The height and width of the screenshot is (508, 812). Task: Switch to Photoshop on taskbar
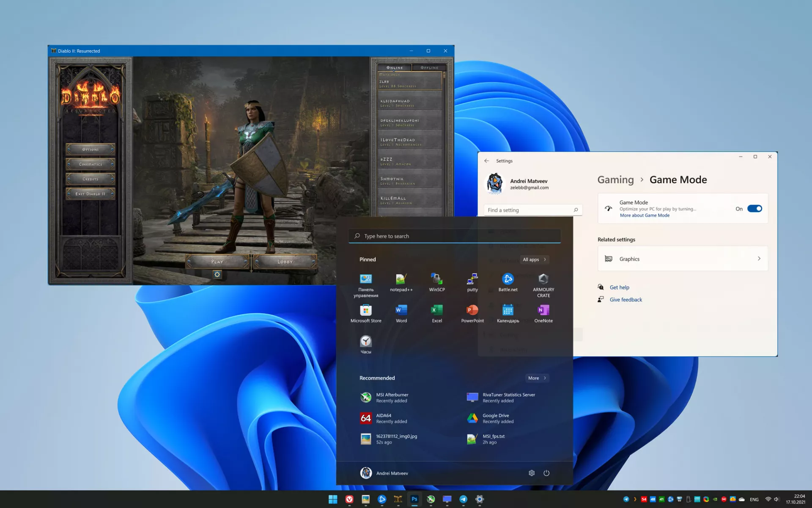pyautogui.click(x=414, y=499)
